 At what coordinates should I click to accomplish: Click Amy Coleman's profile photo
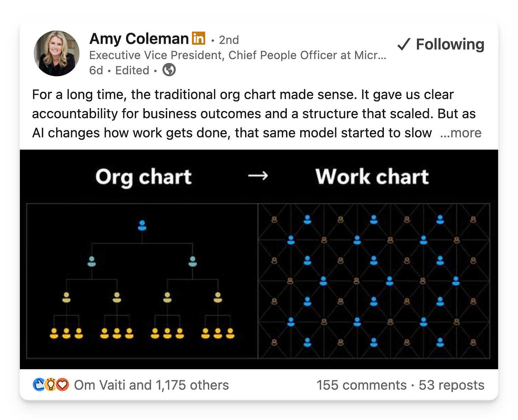(57, 53)
